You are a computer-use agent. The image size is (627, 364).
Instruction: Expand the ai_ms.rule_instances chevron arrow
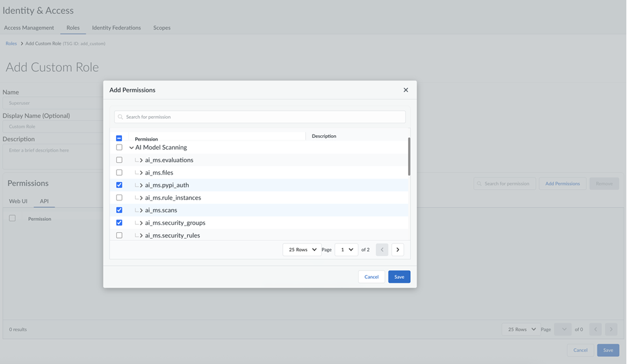point(141,198)
